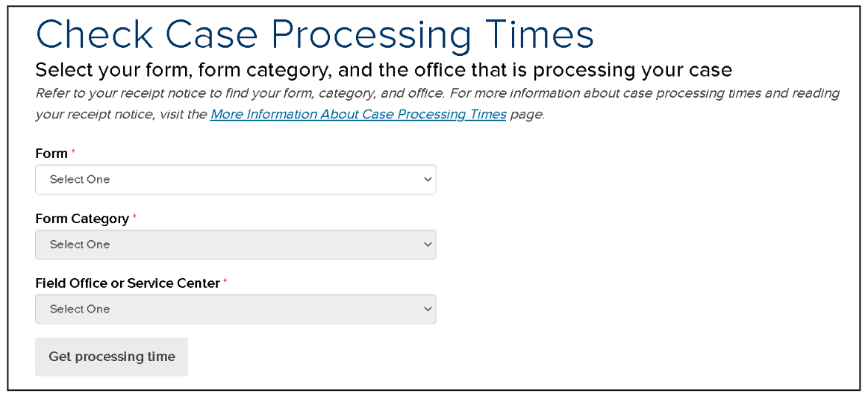Viewport: 868px width, 396px height.
Task: Click 'Select One' text in Field Office dropdown
Action: click(x=80, y=309)
